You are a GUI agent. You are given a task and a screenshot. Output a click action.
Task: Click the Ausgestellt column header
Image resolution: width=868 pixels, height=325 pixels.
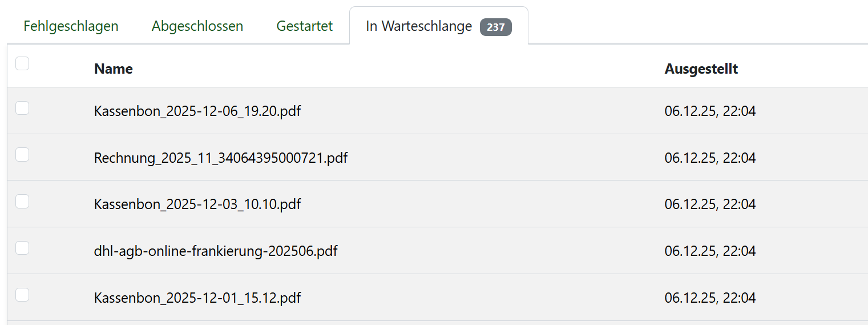pos(701,69)
